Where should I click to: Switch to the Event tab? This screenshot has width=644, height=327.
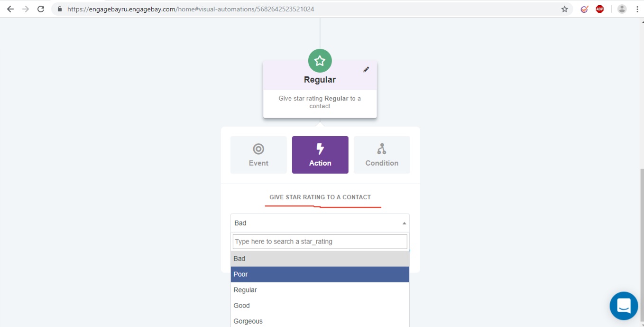(x=258, y=155)
